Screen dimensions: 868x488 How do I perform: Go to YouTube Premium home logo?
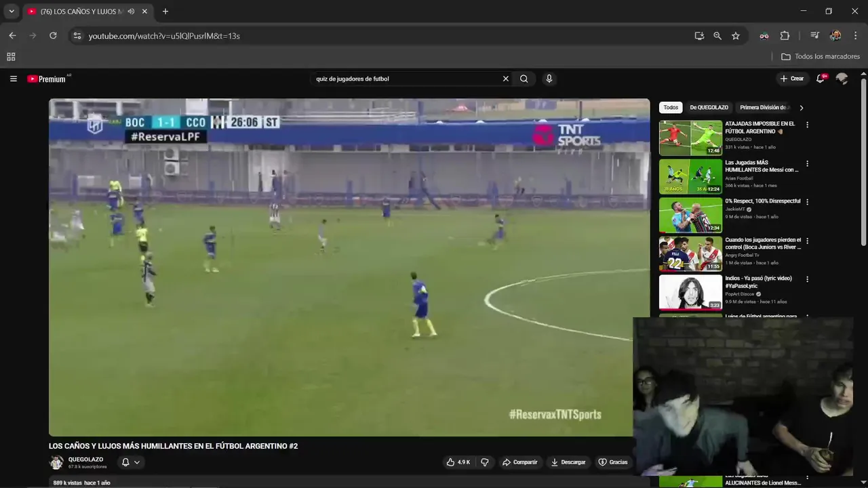pos(47,79)
